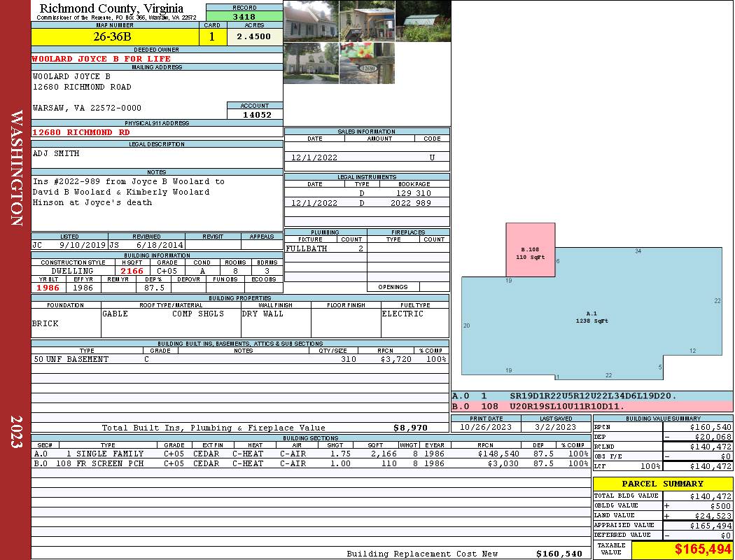The image size is (735, 560).
Task: Open the mailbox and flowers photo
Action: (367, 63)
